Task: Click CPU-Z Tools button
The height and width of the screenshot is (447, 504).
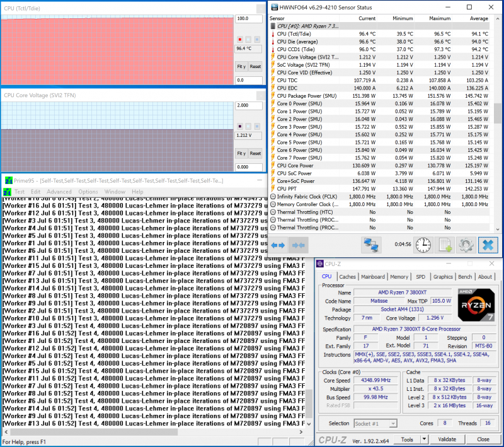Action: click(x=407, y=439)
